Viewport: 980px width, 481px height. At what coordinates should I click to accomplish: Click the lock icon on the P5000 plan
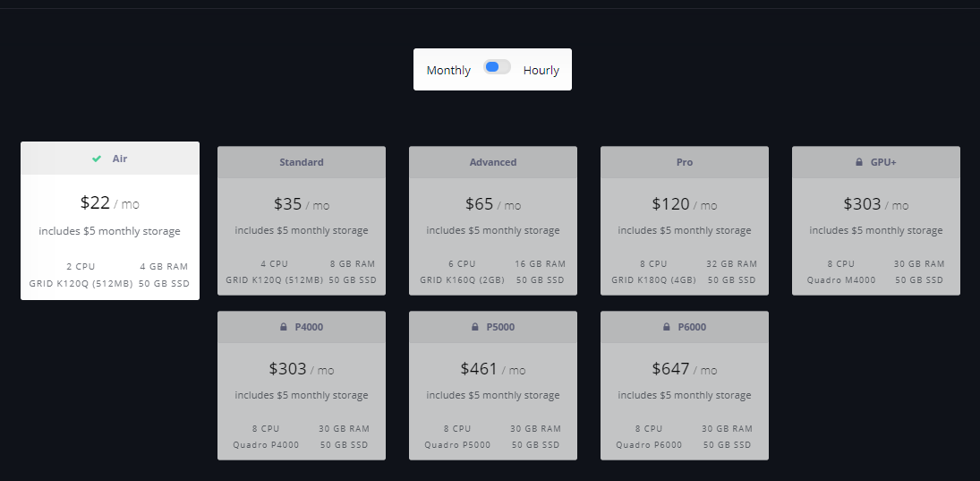point(474,327)
